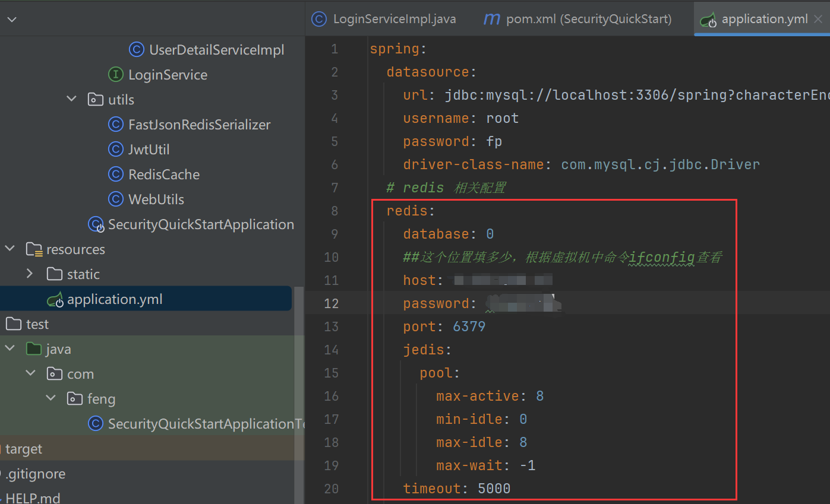
Task: Click the RedisCache class icon
Action: (x=115, y=175)
